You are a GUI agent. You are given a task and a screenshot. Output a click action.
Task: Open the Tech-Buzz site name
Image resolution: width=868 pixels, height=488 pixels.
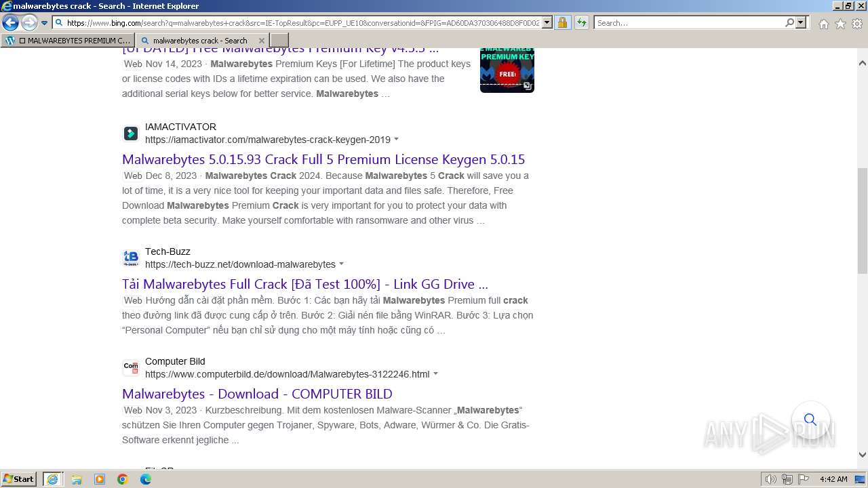167,251
